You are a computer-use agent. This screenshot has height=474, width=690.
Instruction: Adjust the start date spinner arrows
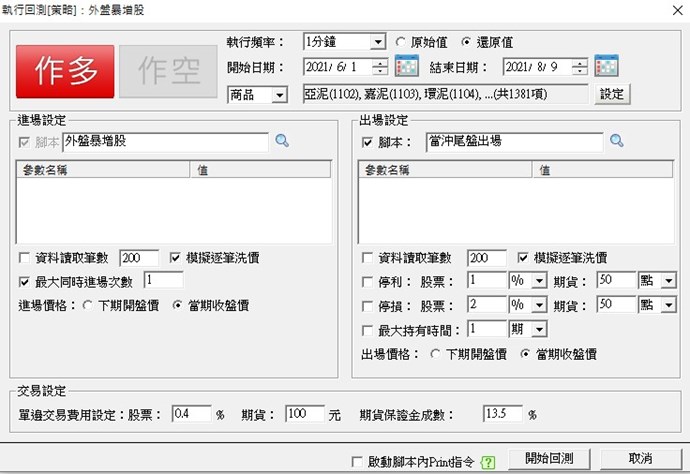tap(380, 67)
